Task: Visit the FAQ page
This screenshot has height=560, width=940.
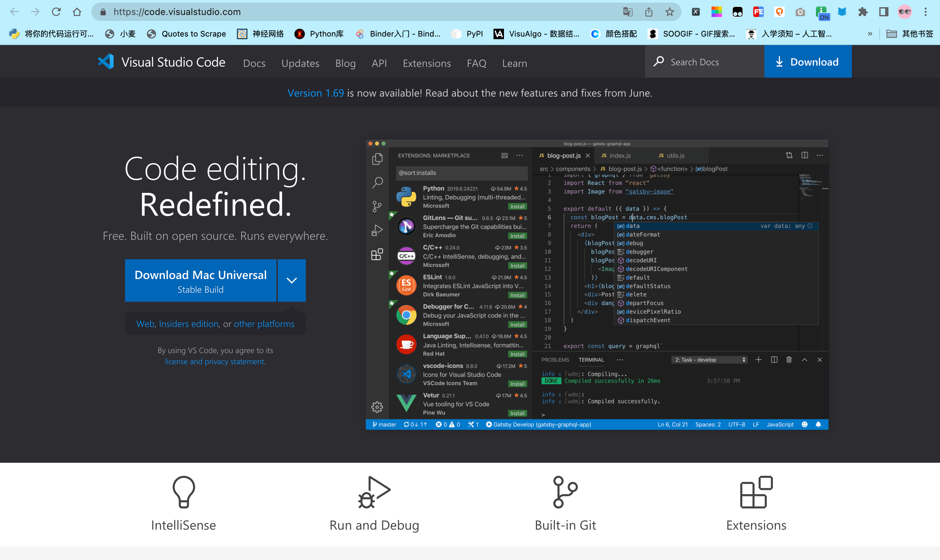Action: point(477,63)
